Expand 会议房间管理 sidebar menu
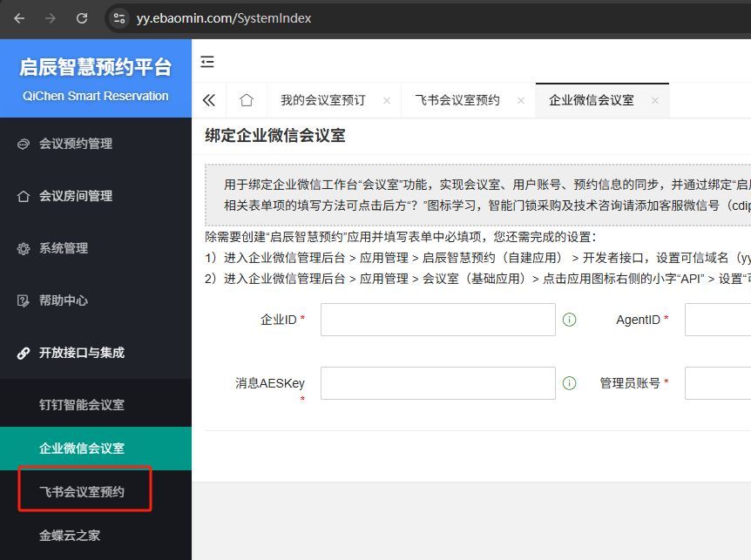This screenshot has height=560, width=751. tap(76, 196)
